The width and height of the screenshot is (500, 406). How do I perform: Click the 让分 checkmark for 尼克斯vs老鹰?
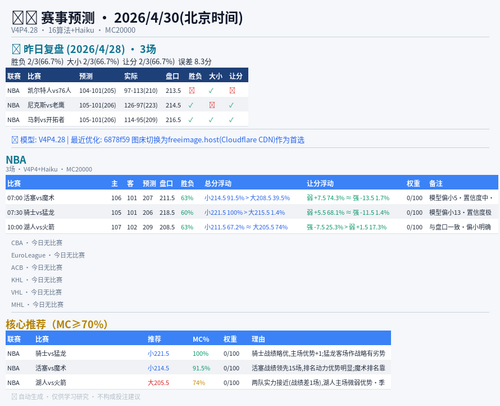pos(231,105)
